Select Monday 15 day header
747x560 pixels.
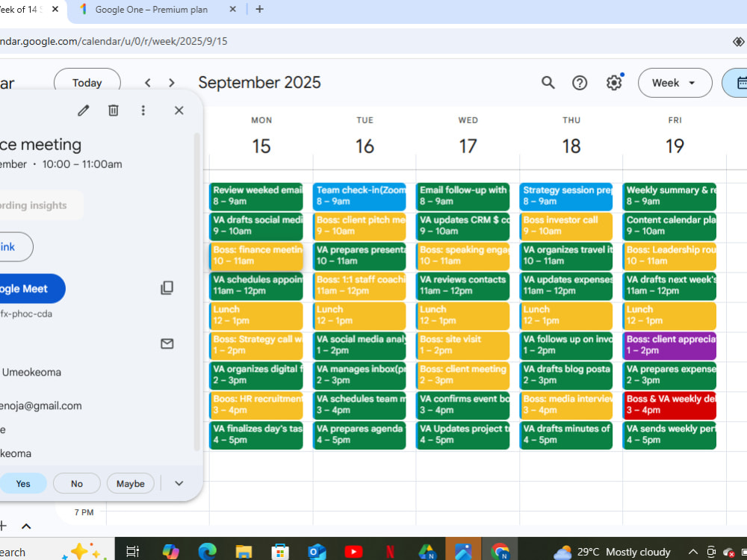(x=261, y=146)
